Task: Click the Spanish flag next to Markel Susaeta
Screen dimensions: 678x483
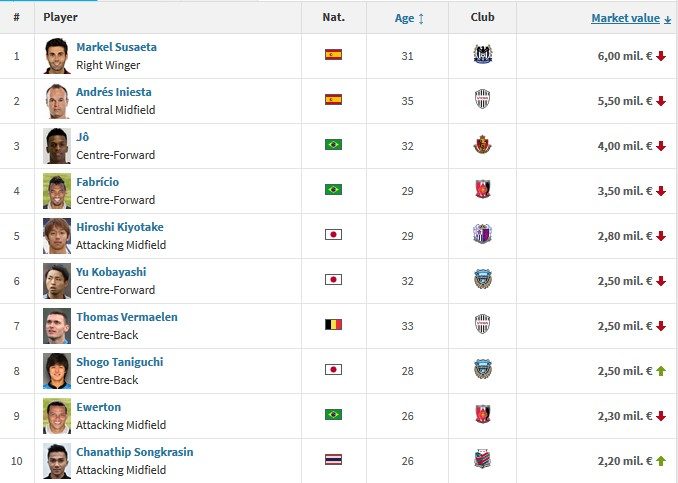Action: point(333,54)
